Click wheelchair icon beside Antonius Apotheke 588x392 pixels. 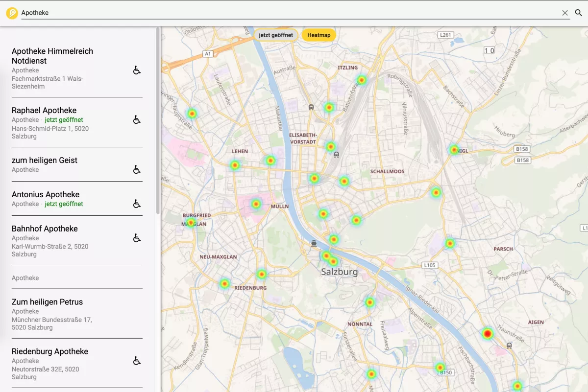(137, 204)
